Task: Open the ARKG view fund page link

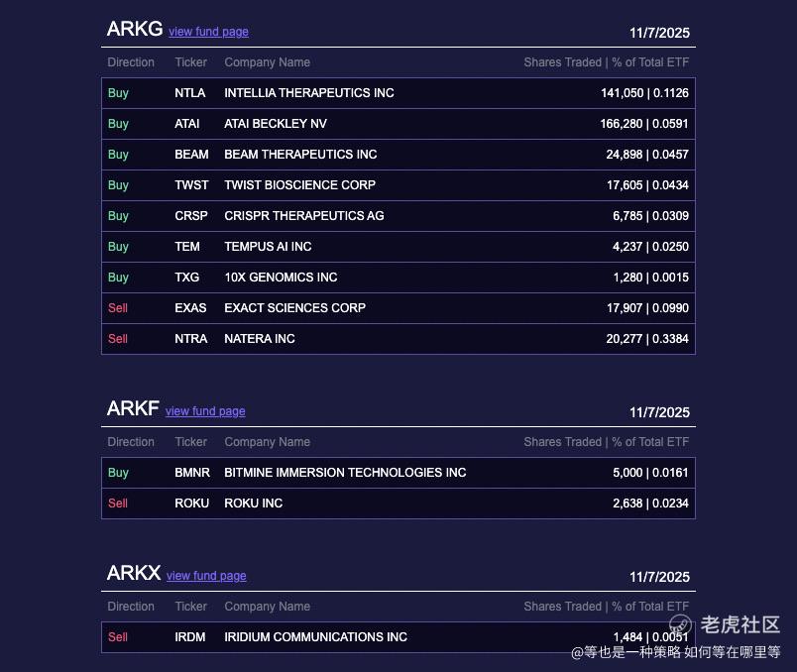Action: (x=208, y=32)
